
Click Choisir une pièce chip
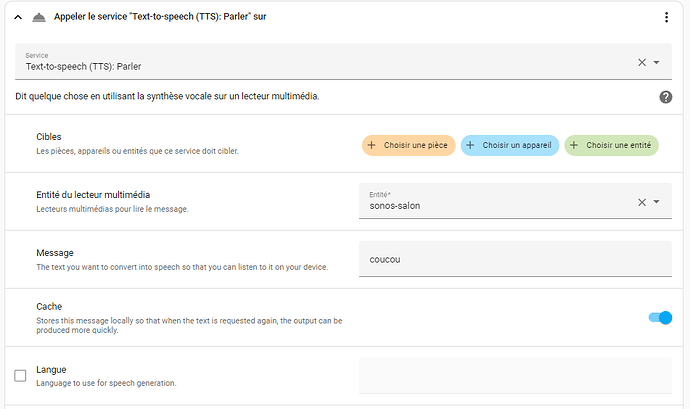tap(408, 145)
